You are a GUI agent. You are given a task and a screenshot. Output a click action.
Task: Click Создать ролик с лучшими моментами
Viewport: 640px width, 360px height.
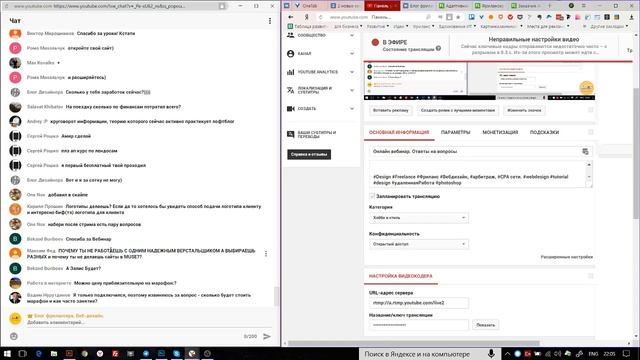(x=458, y=110)
